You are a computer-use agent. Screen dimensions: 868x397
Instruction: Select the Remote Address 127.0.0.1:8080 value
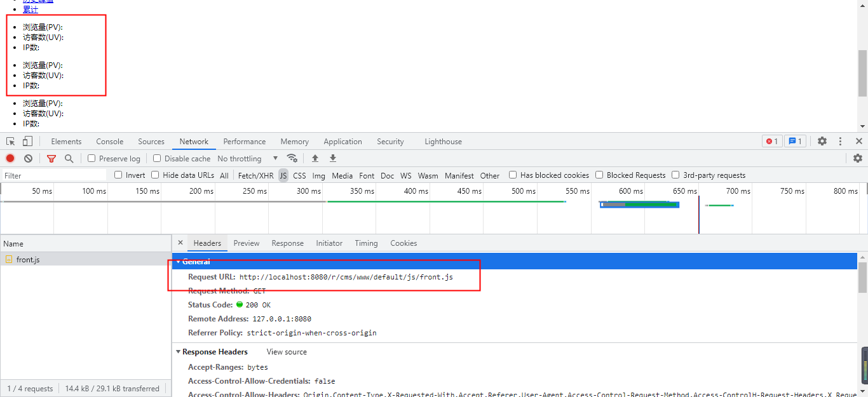281,319
